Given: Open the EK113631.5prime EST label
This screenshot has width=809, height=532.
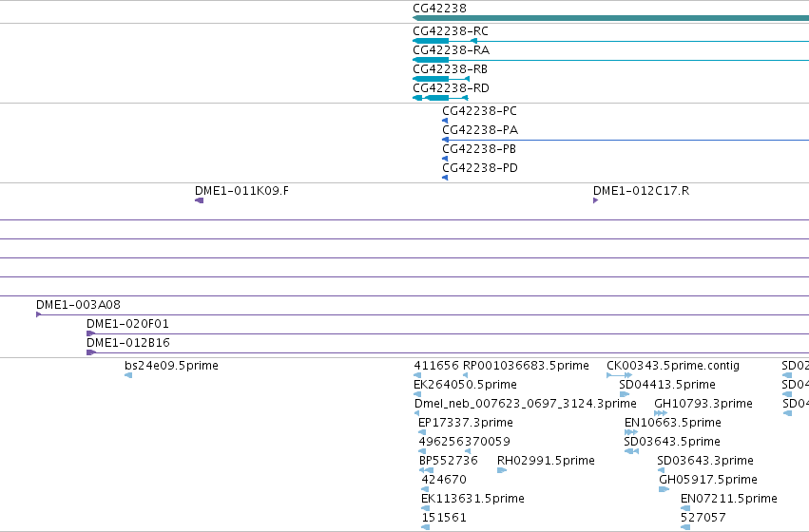Looking at the screenshot, I should (472, 499).
